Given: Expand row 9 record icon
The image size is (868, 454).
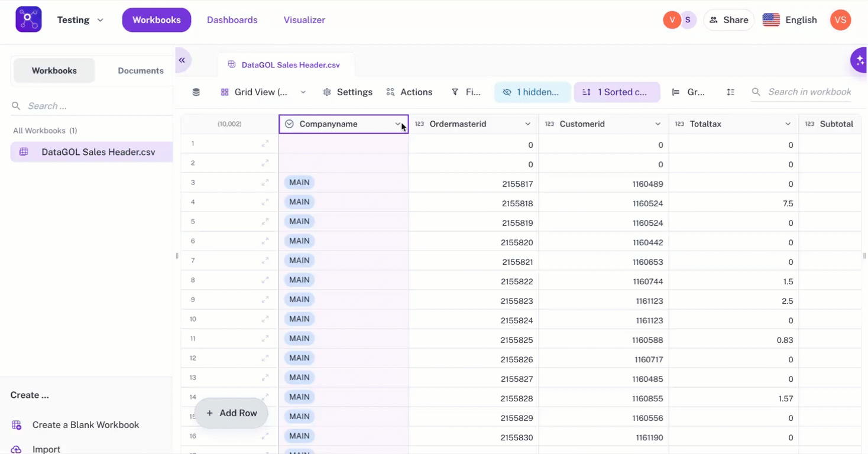Looking at the screenshot, I should (265, 300).
